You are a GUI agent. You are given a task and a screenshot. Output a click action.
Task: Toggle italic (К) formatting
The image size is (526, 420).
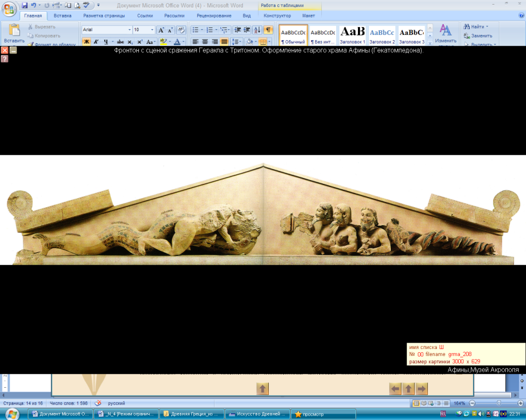(96, 41)
